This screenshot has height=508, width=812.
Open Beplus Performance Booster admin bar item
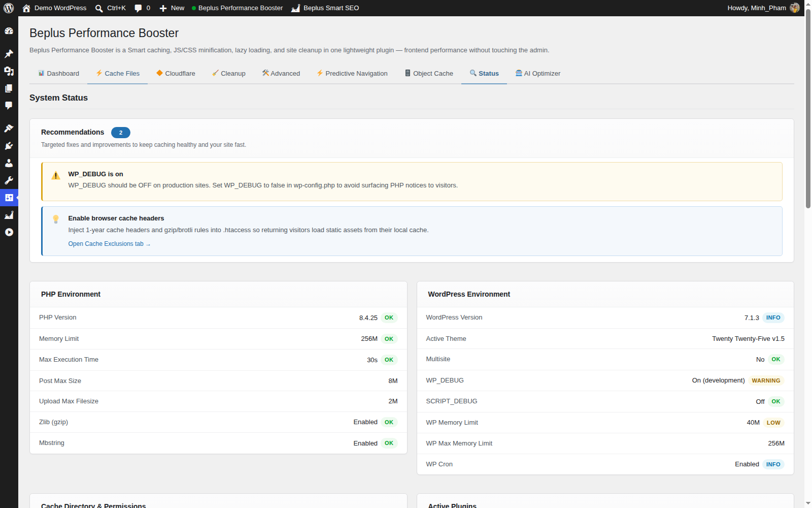pyautogui.click(x=238, y=8)
